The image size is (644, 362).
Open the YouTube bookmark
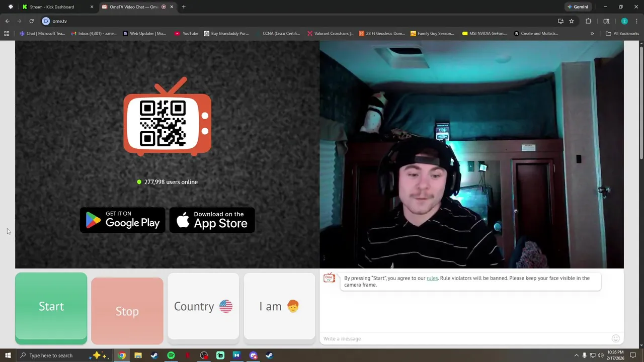[186, 34]
